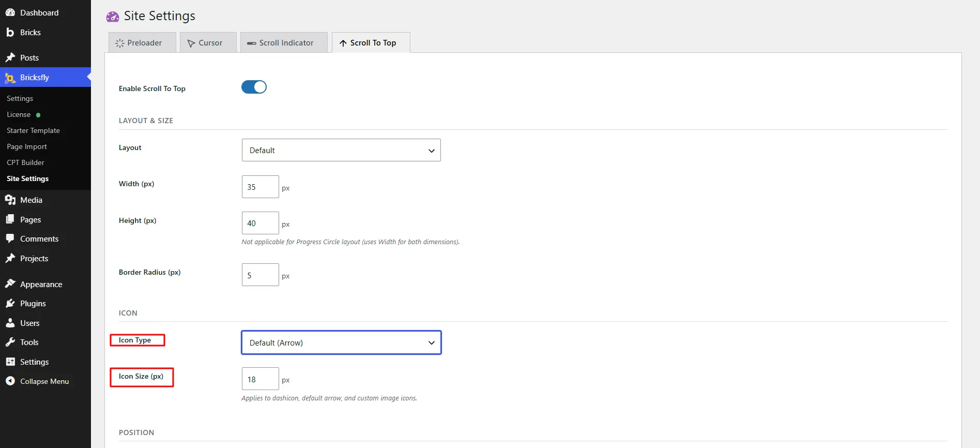The image size is (980, 448).
Task: Focus the Width (px) input field
Action: (260, 187)
